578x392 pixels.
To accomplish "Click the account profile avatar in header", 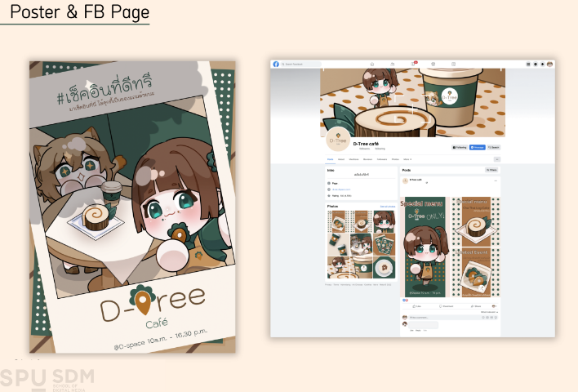I will coord(549,64).
